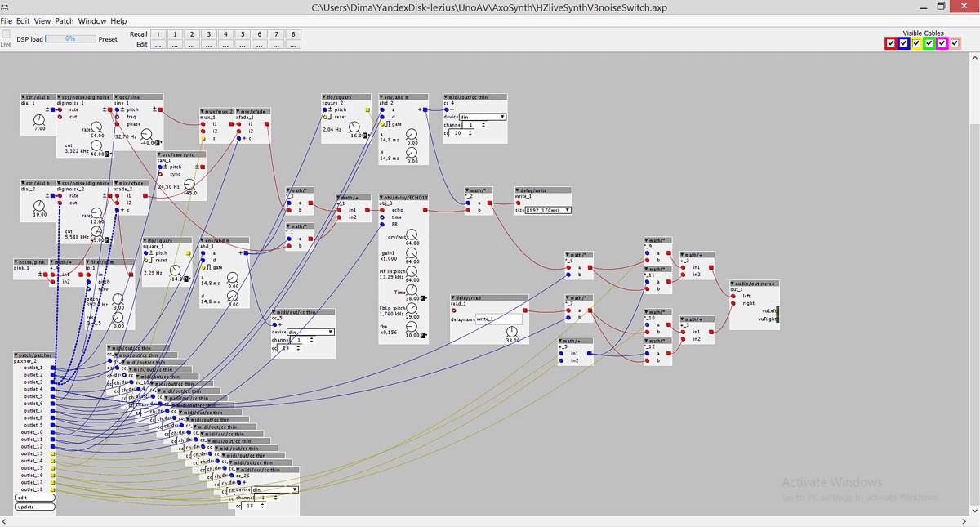Viewport: 980px width, 527px height.
Task: Open the device dropdown in cc_4
Action: click(484, 117)
